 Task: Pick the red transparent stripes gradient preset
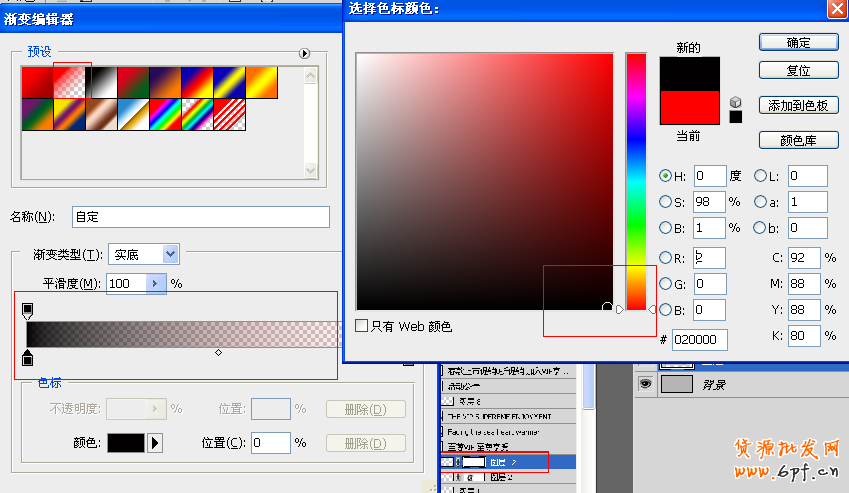click(x=229, y=114)
